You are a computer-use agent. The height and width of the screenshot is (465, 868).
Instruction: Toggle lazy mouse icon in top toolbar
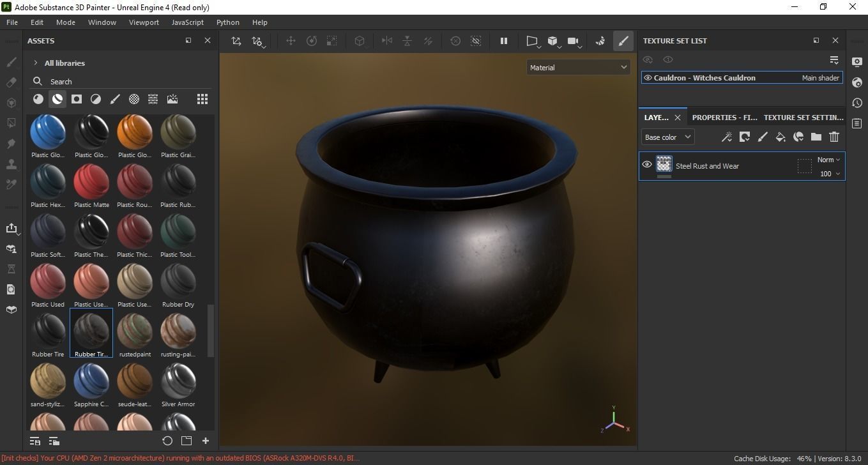tap(455, 41)
